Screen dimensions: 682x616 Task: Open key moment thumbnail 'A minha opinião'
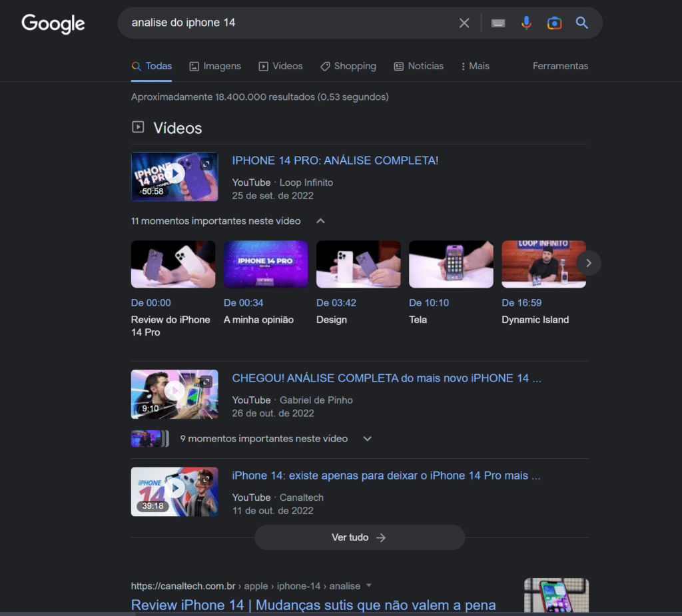(x=266, y=264)
